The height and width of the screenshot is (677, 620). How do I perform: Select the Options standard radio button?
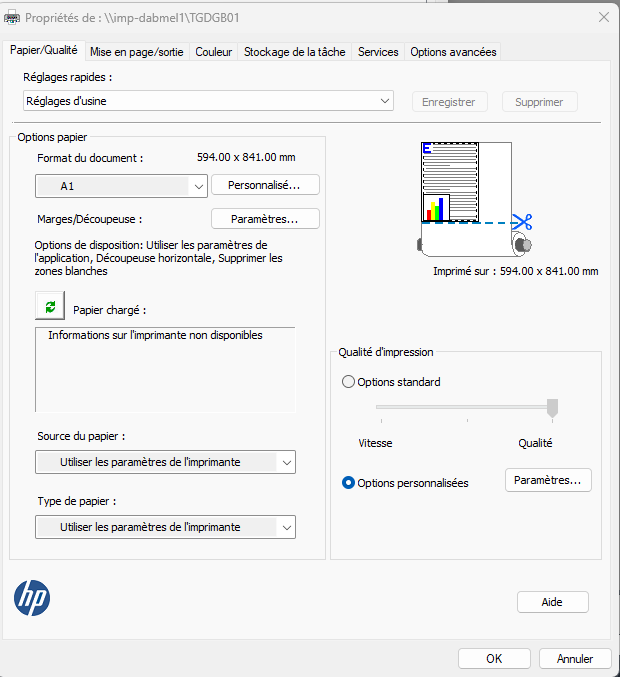click(x=348, y=382)
